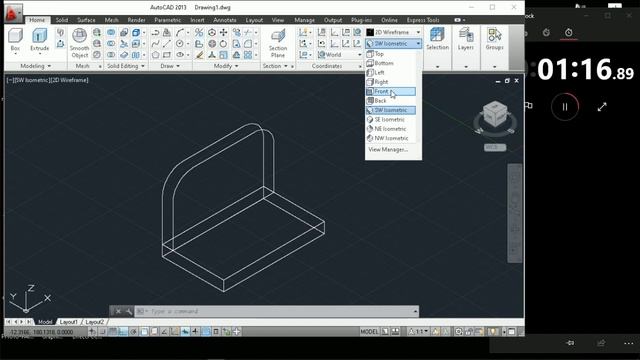
Task: Choose NW Isometric from the view list
Action: [391, 138]
